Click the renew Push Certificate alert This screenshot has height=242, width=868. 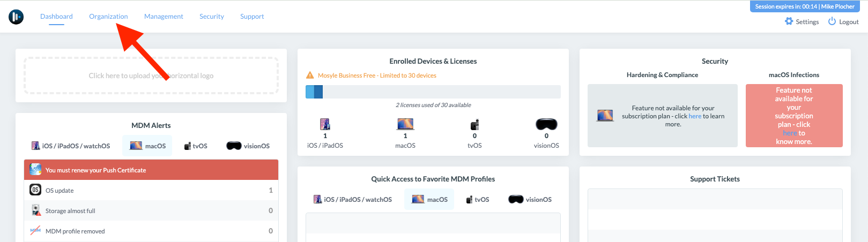click(151, 170)
